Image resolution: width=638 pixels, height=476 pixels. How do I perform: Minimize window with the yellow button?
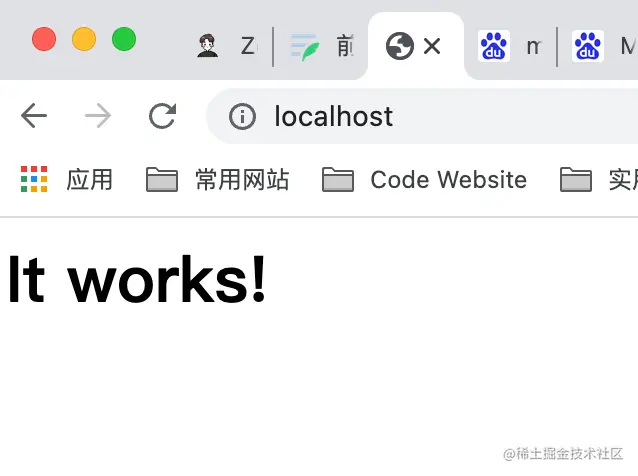(x=84, y=39)
